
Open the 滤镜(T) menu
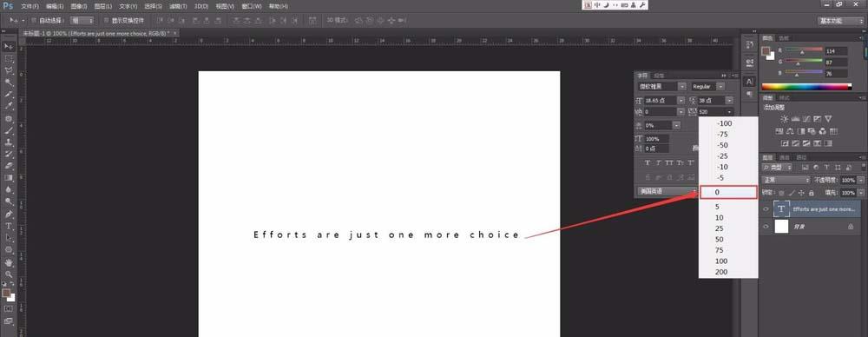tap(177, 6)
